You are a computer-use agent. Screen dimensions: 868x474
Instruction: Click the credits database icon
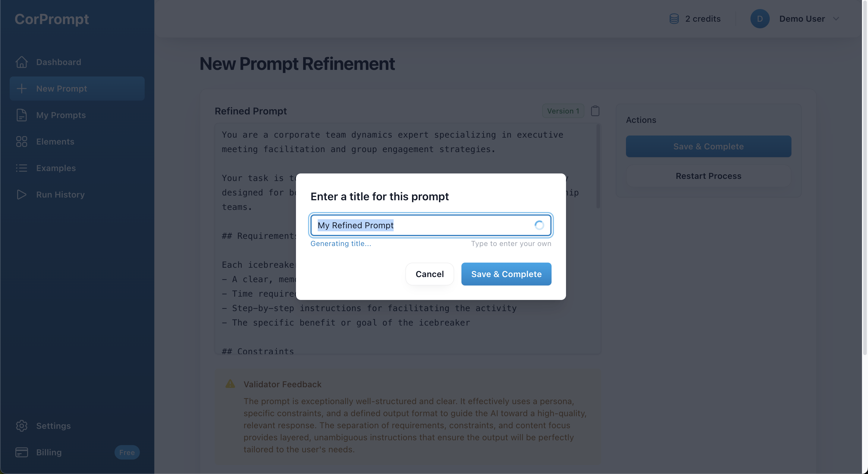tap(674, 18)
